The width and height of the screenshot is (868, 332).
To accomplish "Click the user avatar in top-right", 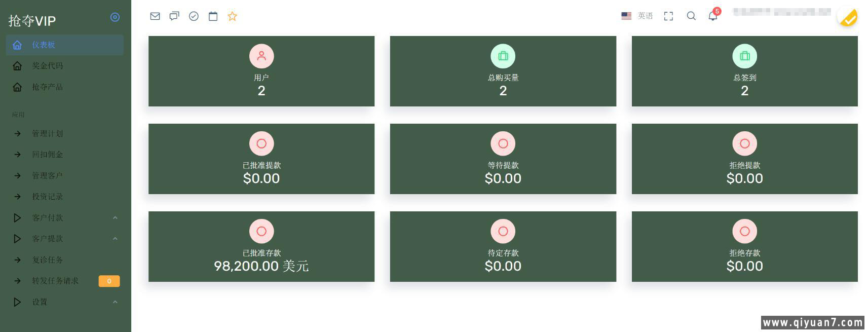I will (x=847, y=17).
